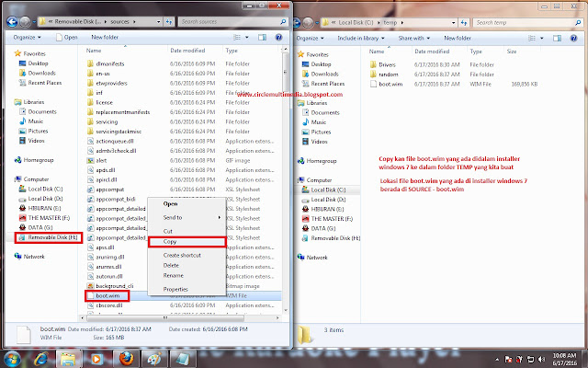The image size is (588, 368).
Task: Open Windows Explorer taskbar icon
Action: pyautogui.click(x=68, y=359)
